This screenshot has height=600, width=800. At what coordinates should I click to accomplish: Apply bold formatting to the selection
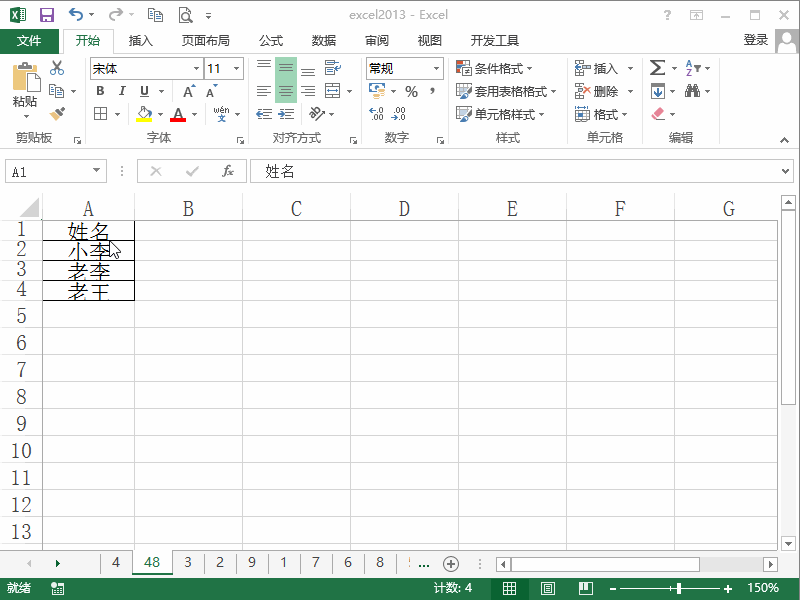[100, 91]
